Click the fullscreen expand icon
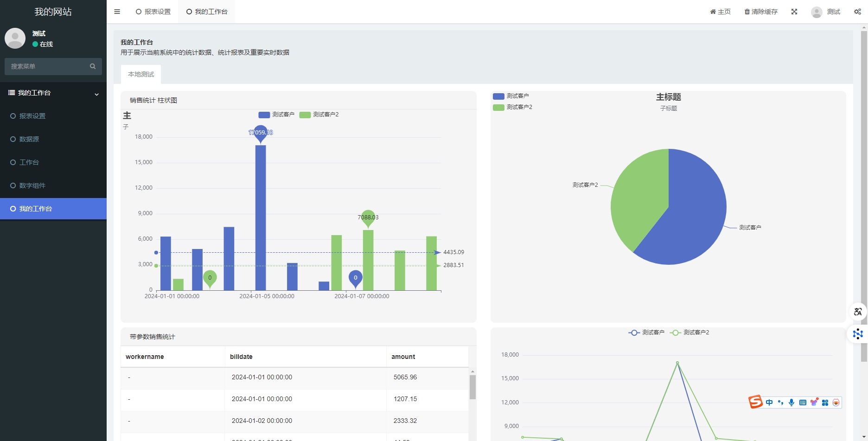The width and height of the screenshot is (868, 441). (x=794, y=12)
